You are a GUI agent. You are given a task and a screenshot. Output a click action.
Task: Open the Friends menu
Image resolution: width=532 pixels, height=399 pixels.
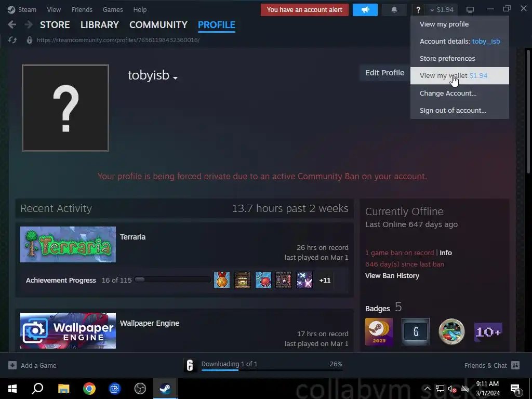[82, 9]
